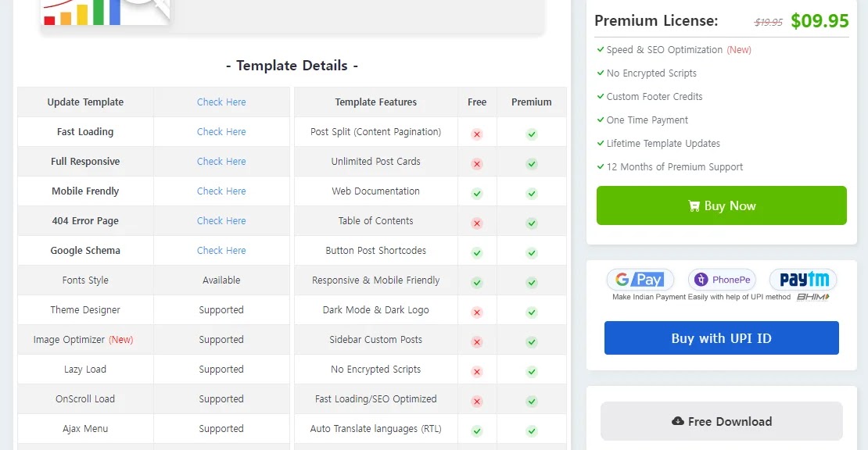Image resolution: width=868 pixels, height=450 pixels.
Task: Click the Free red cross for Table of Contents
Action: (x=477, y=223)
